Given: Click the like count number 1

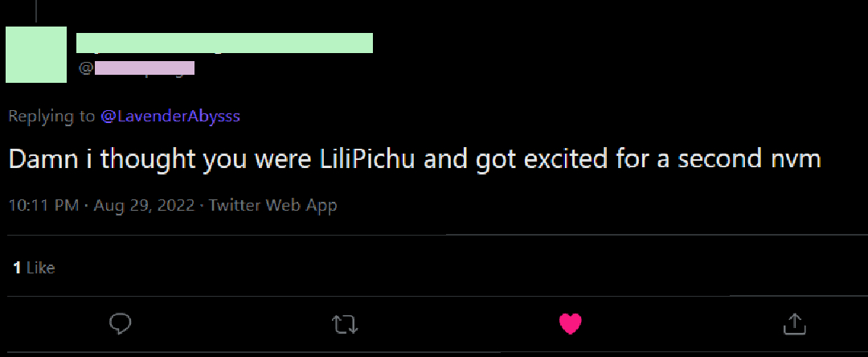Looking at the screenshot, I should (17, 268).
